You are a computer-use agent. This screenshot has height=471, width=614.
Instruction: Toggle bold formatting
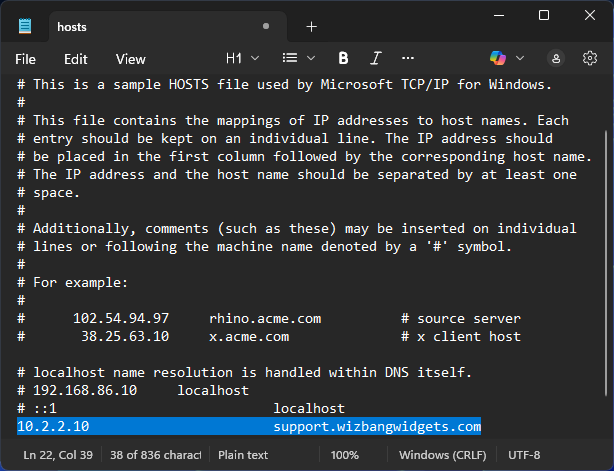coord(343,58)
